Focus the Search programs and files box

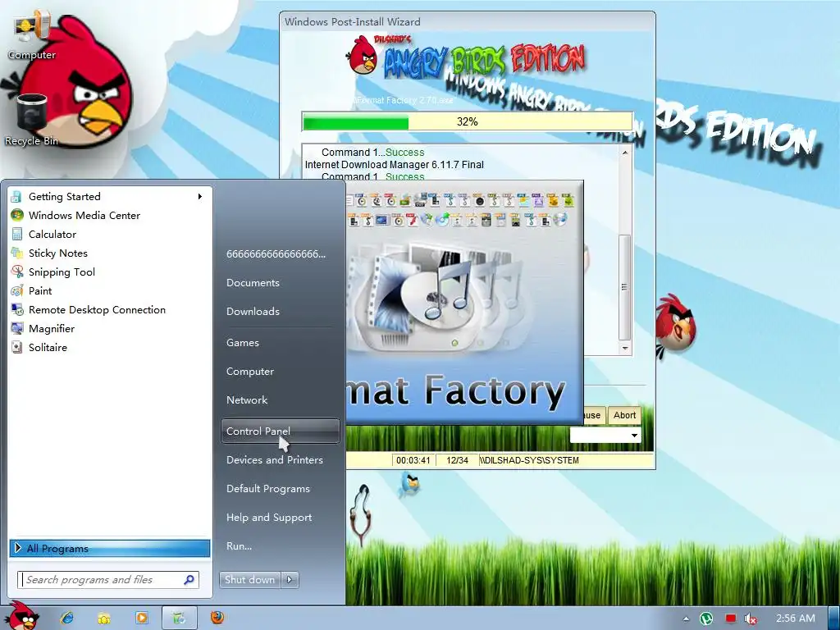(x=108, y=580)
